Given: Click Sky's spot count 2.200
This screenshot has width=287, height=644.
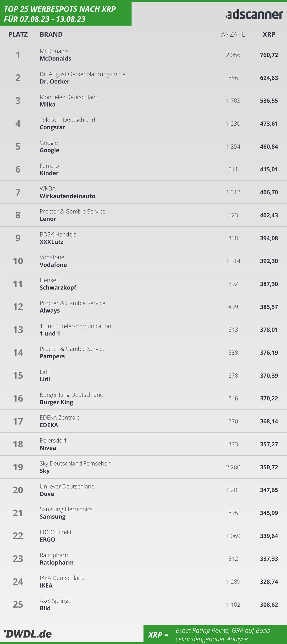Looking at the screenshot, I should click(233, 467).
